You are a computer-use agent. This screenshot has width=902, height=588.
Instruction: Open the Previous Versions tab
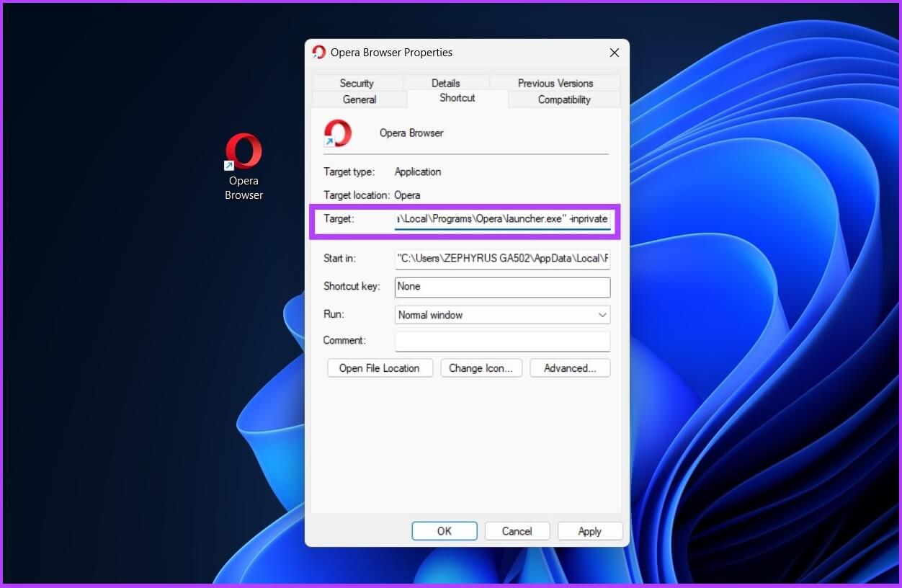(555, 83)
